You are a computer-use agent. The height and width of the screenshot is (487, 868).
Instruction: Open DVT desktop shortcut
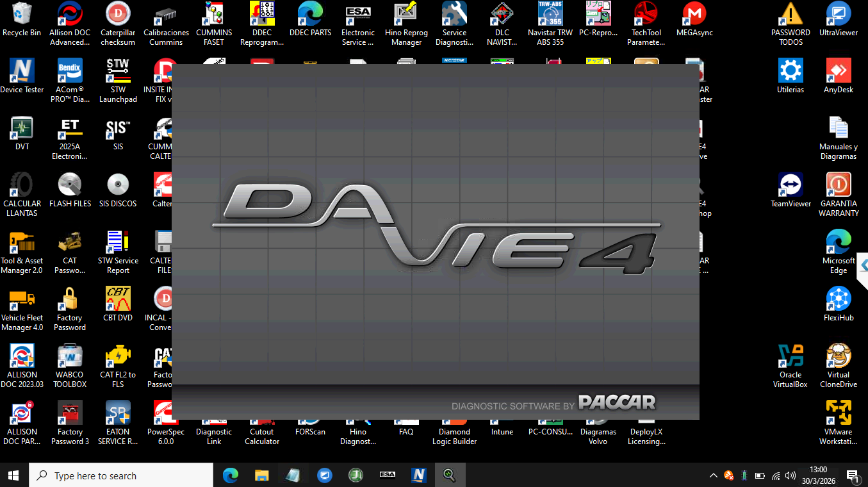point(22,133)
